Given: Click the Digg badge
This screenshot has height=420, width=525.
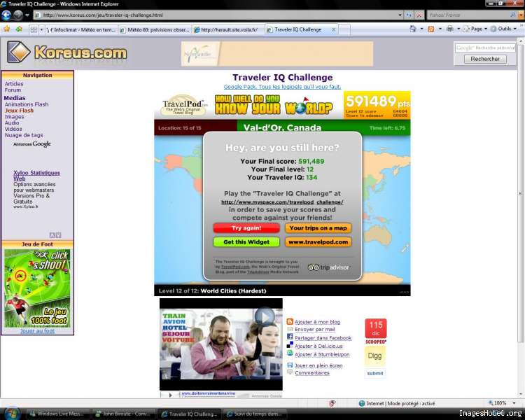Looking at the screenshot, I should (x=374, y=356).
